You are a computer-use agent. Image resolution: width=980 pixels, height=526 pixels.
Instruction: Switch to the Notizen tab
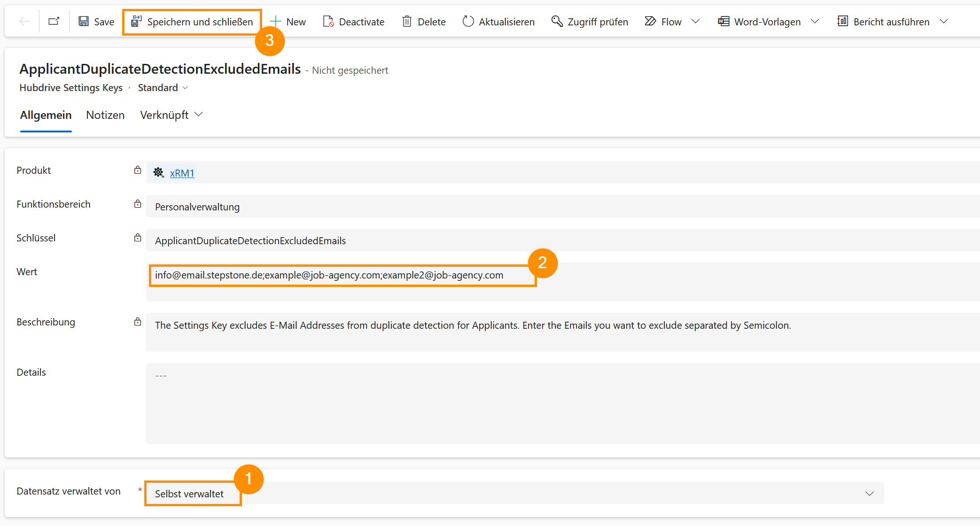pos(105,115)
